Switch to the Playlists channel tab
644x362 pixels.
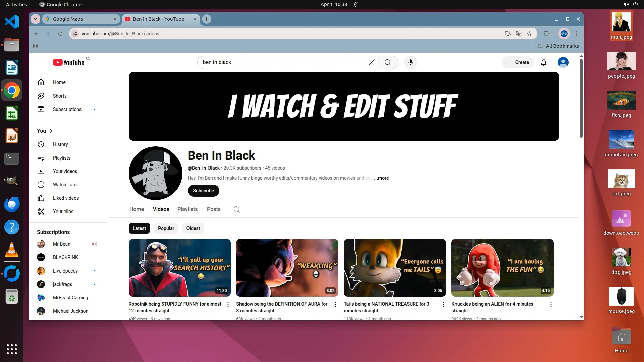(x=187, y=209)
